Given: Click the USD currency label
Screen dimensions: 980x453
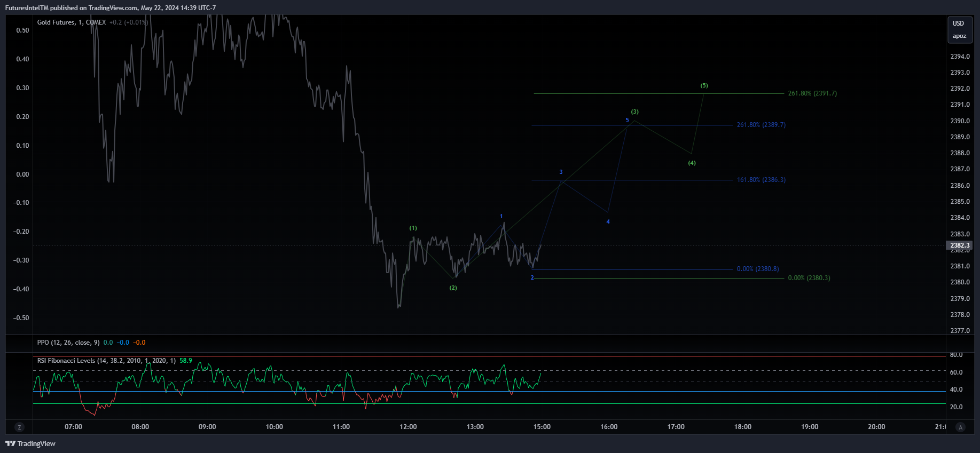Looking at the screenshot, I should click(x=959, y=23).
